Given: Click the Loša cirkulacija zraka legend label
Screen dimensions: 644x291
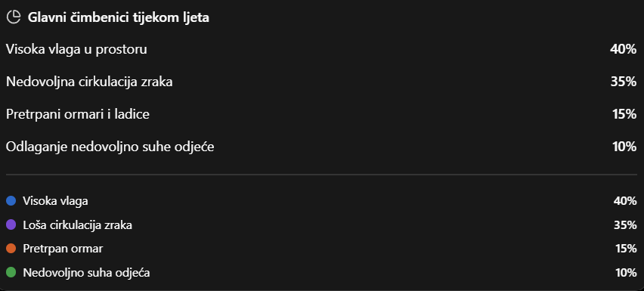Looking at the screenshot, I should click(x=78, y=225).
